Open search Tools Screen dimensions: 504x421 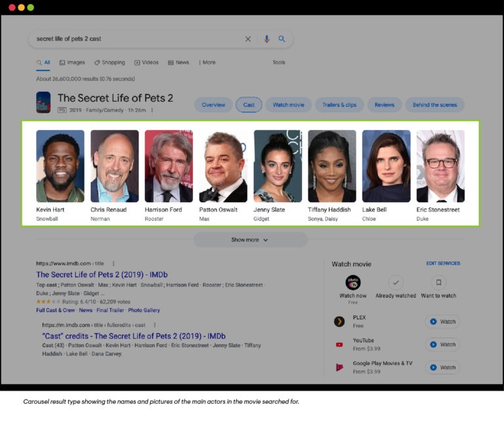(x=279, y=62)
